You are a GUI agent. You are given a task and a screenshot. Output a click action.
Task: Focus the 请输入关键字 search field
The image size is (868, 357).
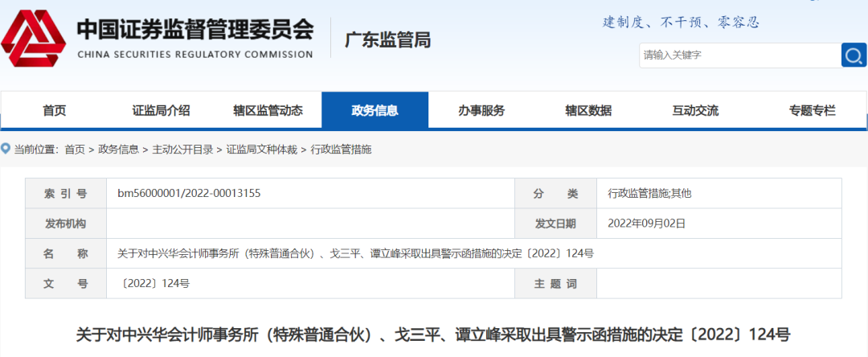point(740,55)
